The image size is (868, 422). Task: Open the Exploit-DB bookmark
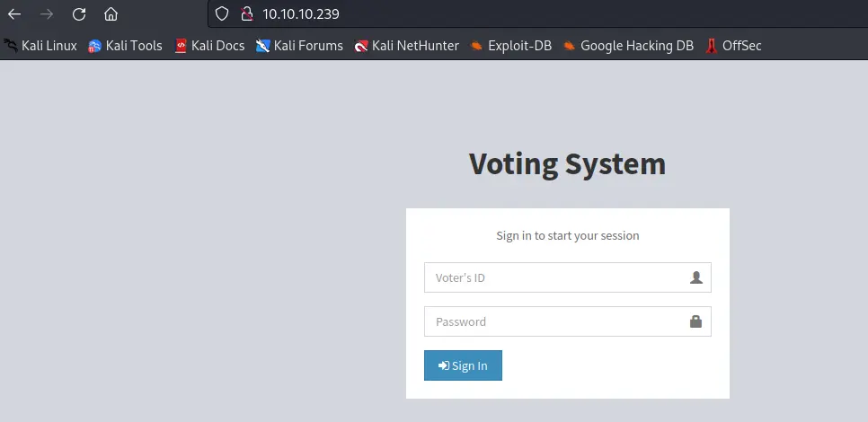tap(510, 46)
